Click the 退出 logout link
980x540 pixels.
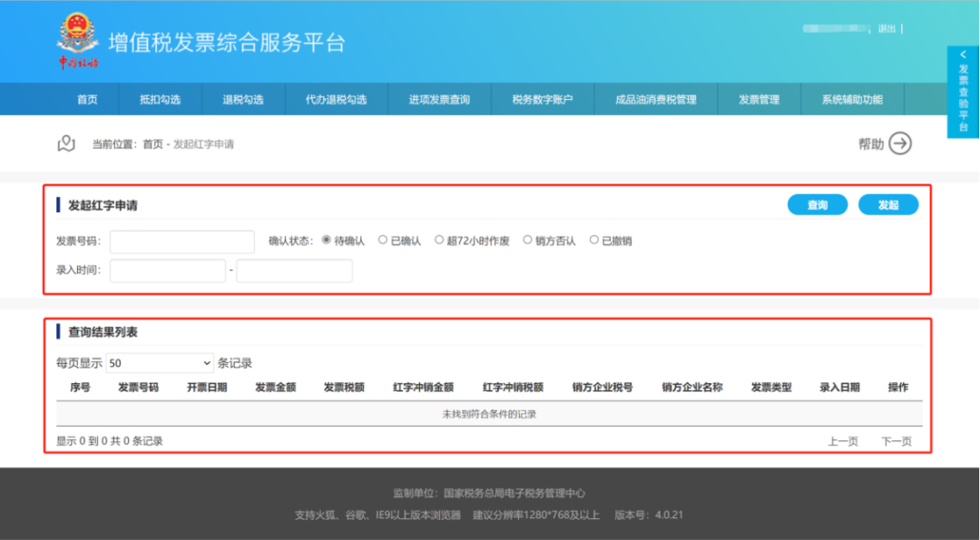point(887,29)
